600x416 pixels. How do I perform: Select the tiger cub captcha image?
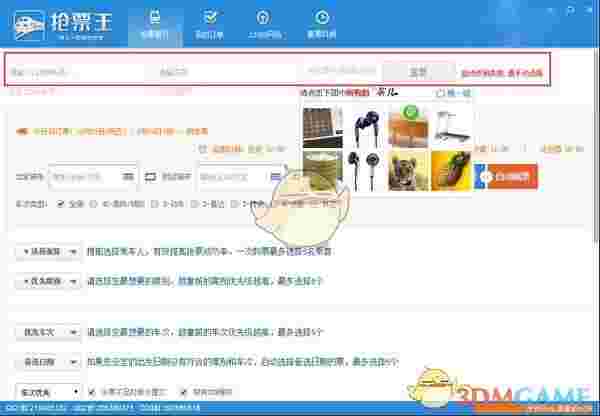click(x=408, y=171)
